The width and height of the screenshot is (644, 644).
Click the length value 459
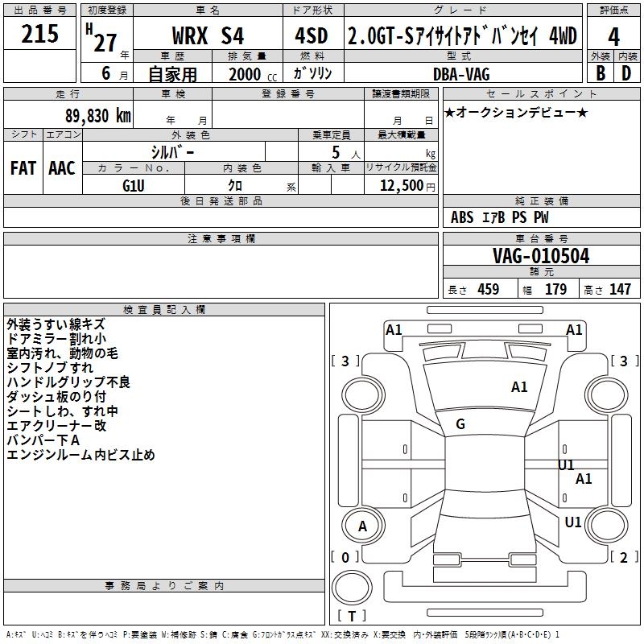(x=489, y=290)
